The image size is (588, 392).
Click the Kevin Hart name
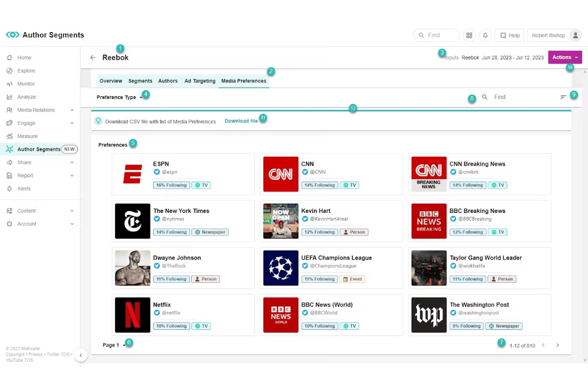point(316,211)
